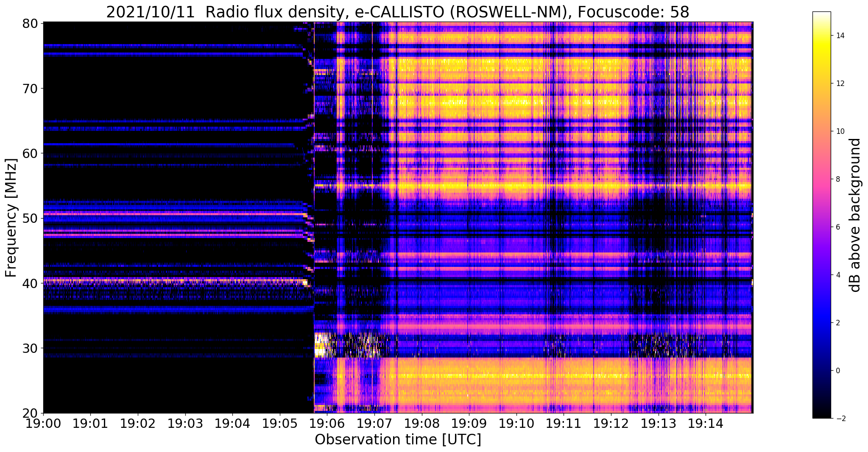
Task: Click the 12 dB colorbar tick label
Action: pos(840,83)
